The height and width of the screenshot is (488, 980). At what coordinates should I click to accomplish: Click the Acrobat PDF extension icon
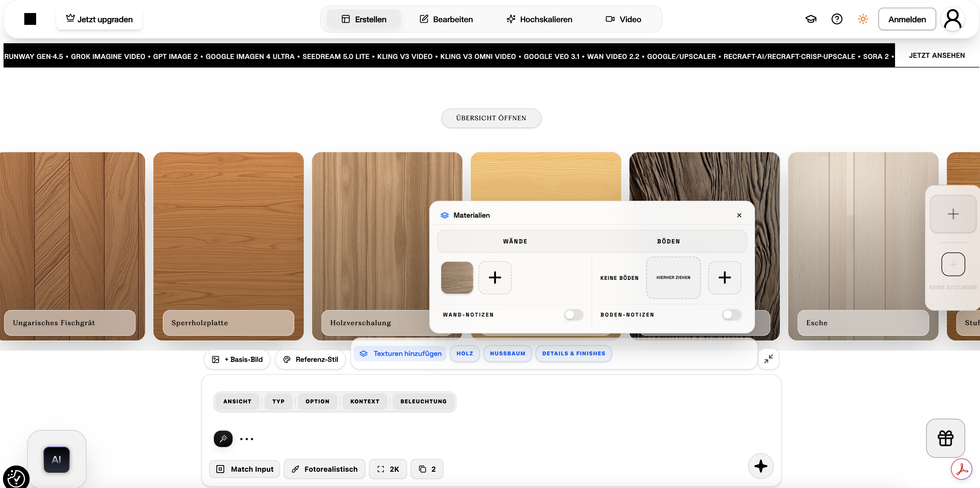tap(961, 469)
